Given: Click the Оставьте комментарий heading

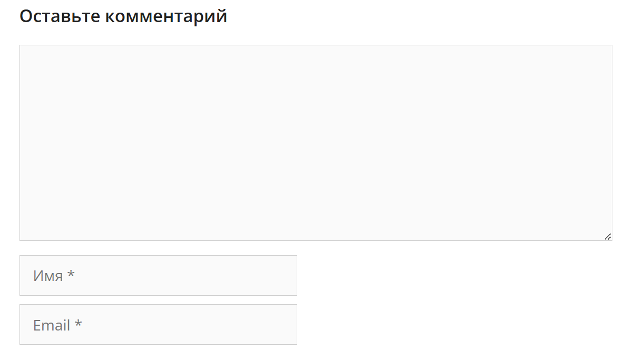Looking at the screenshot, I should (123, 16).
